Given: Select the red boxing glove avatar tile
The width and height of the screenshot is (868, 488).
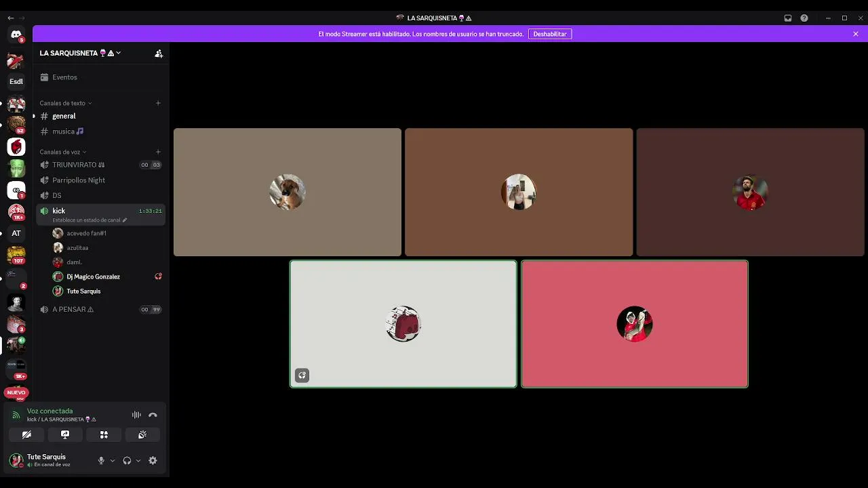Looking at the screenshot, I should (403, 324).
